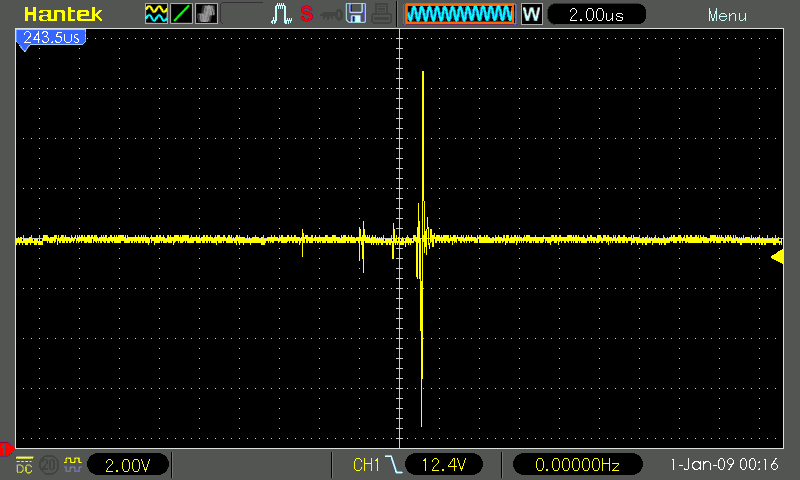Click the gray key lock icon
800x480 pixels.
[332, 15]
